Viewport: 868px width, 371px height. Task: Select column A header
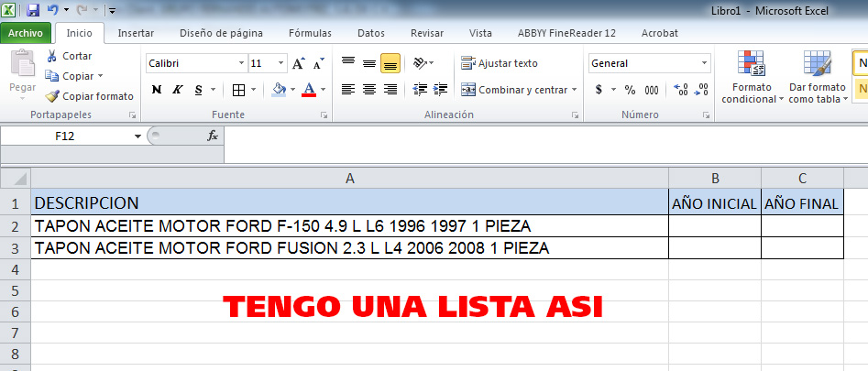coord(349,178)
